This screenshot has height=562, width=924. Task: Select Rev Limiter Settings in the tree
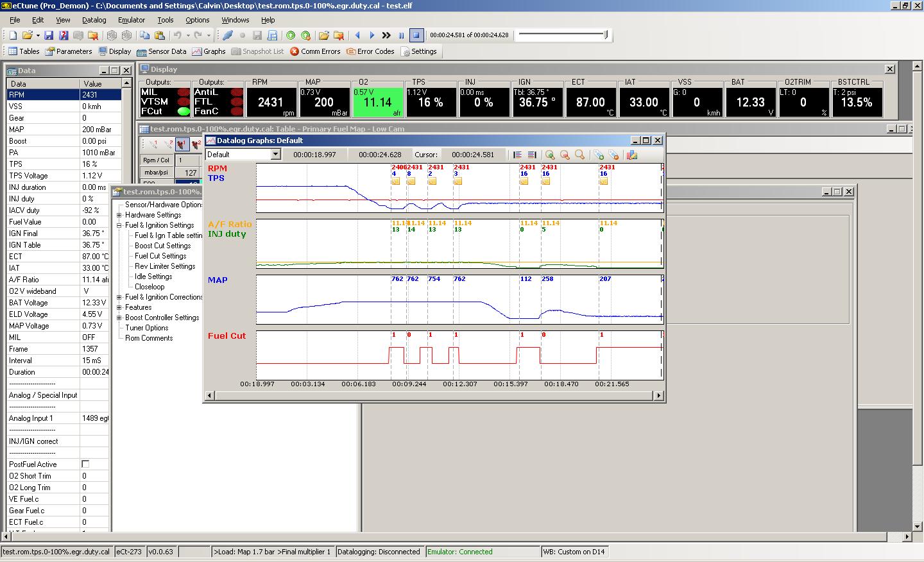pos(165,266)
